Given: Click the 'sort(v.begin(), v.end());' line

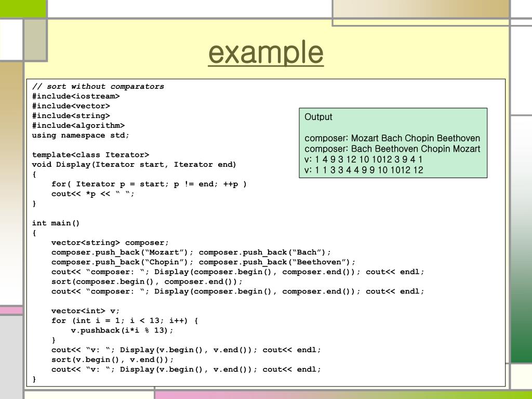Looking at the screenshot, I should (112, 360).
